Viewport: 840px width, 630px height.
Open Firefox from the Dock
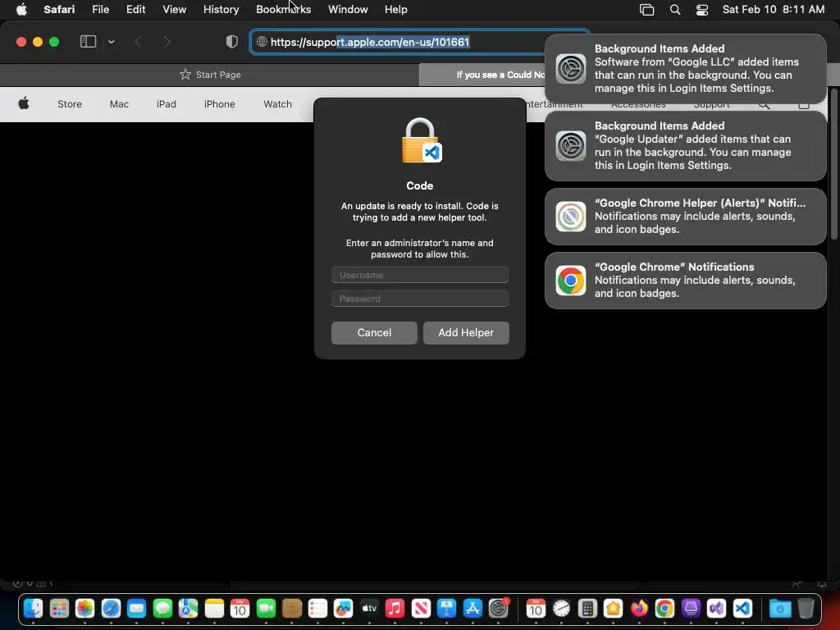pyautogui.click(x=638, y=609)
